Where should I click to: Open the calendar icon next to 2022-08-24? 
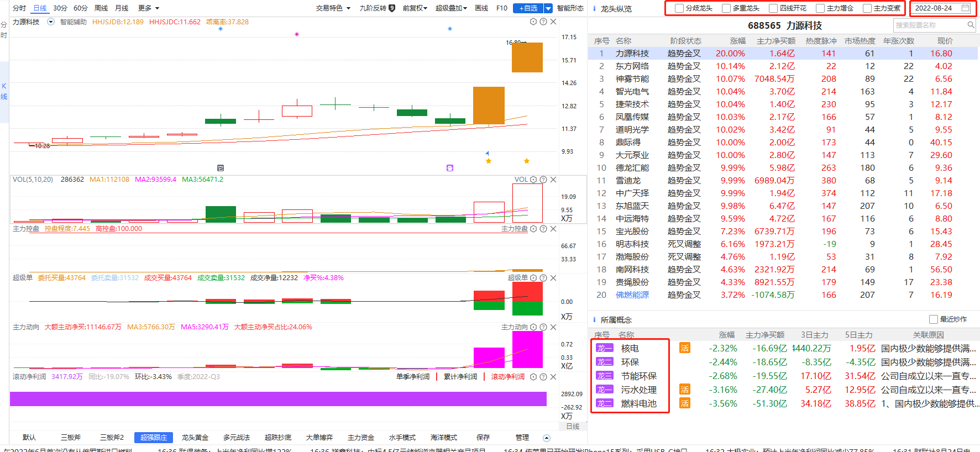coord(966,8)
